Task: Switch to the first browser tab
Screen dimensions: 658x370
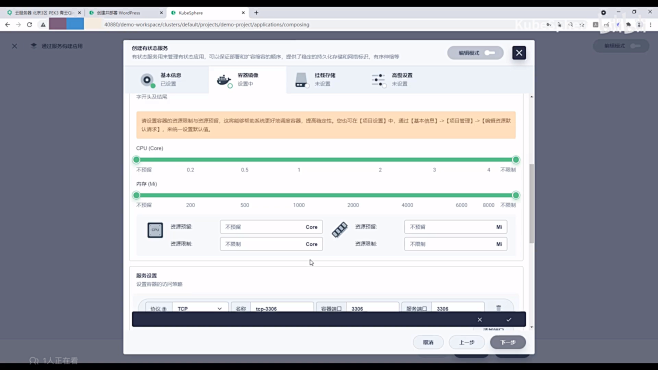Action: 43,13
